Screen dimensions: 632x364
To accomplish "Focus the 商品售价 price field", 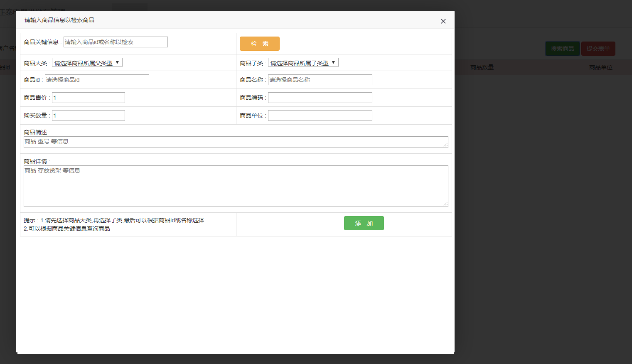I will click(89, 98).
